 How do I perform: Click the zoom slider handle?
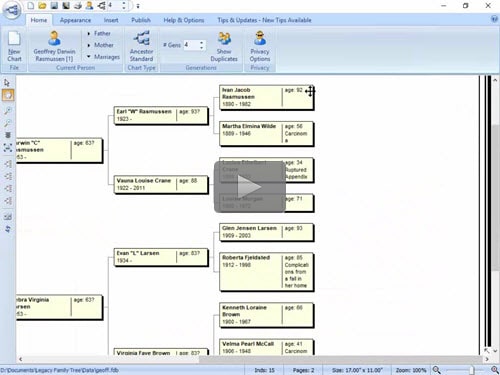(472, 370)
